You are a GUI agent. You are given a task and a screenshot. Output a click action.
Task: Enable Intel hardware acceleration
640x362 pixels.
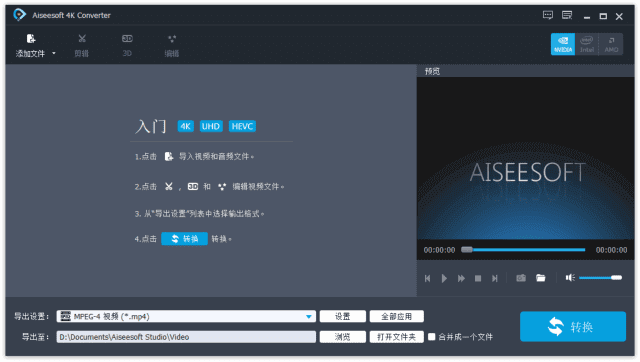tap(587, 44)
